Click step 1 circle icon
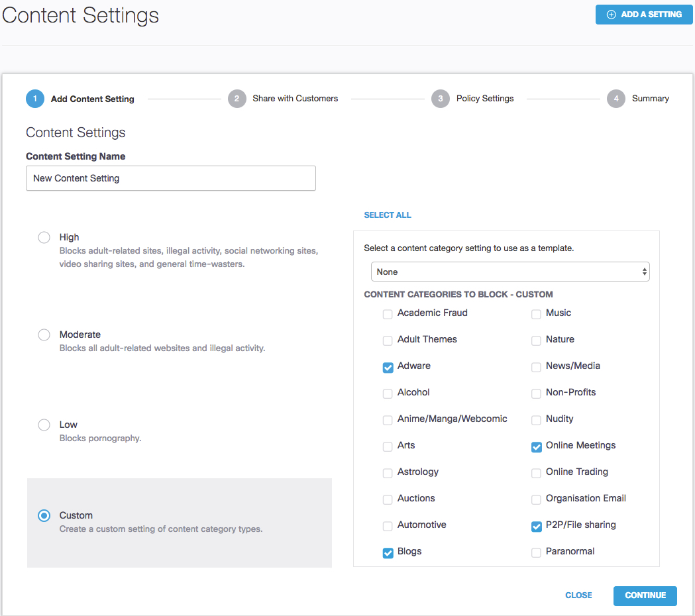Image resolution: width=695 pixels, height=616 pixels. pos(35,99)
